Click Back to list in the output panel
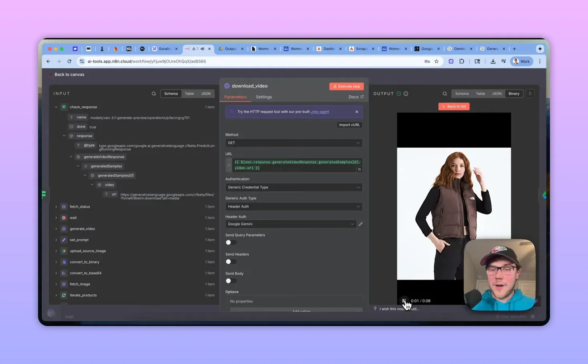 pos(454,106)
